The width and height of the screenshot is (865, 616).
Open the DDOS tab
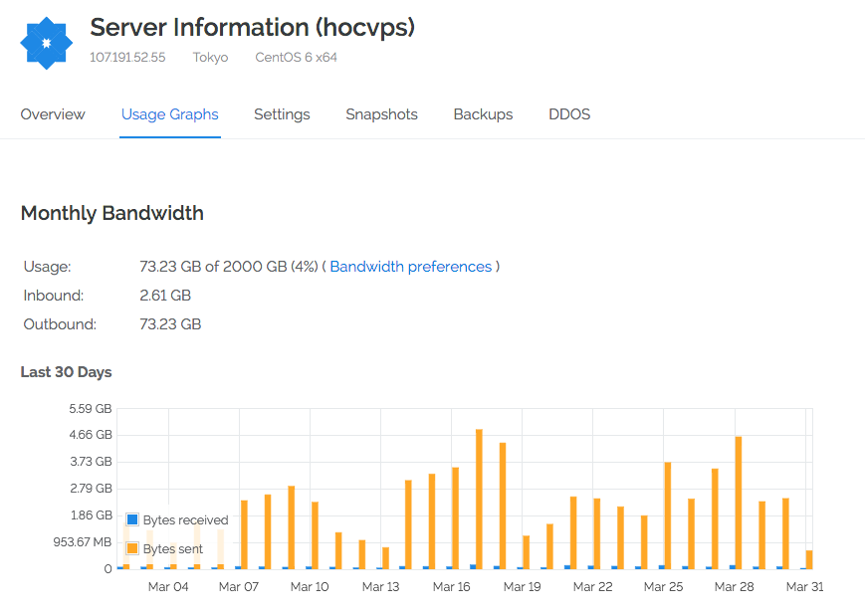tap(569, 114)
